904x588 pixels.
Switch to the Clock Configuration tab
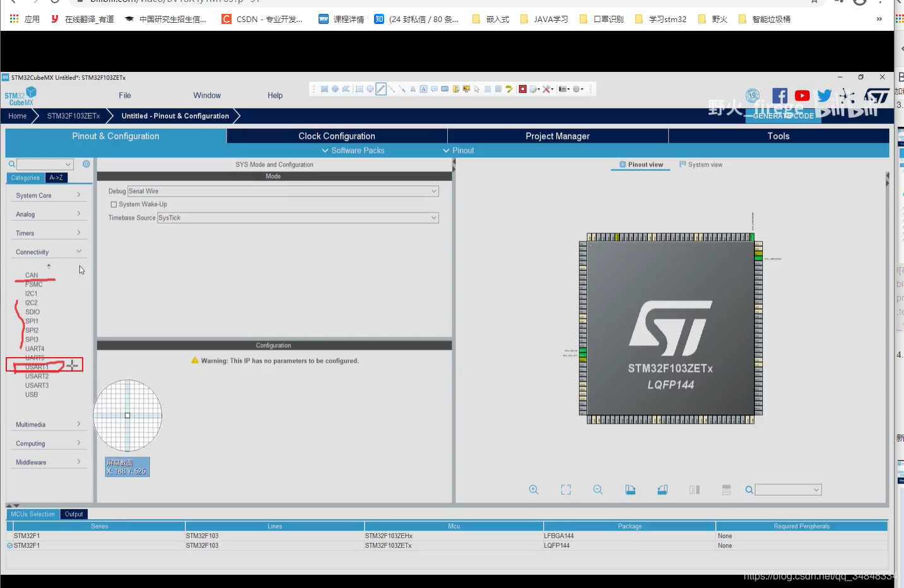click(x=337, y=136)
